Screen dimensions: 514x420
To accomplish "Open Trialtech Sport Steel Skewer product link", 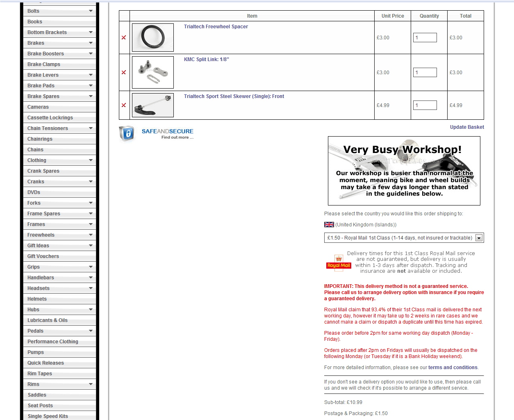I will tap(234, 96).
